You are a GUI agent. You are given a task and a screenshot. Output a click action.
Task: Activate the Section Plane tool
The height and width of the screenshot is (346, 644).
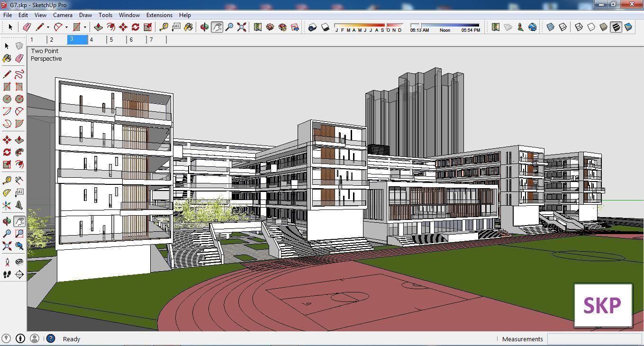pyautogui.click(x=19, y=274)
